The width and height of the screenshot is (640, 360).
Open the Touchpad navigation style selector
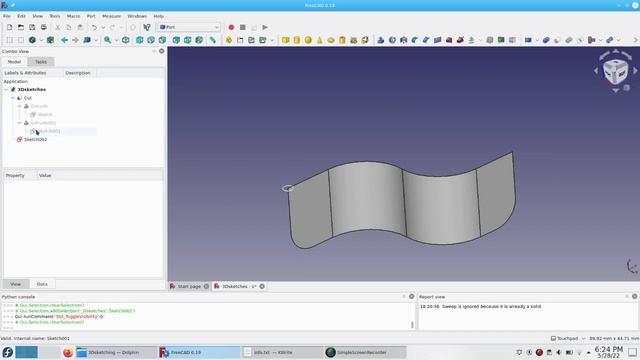[x=568, y=338]
